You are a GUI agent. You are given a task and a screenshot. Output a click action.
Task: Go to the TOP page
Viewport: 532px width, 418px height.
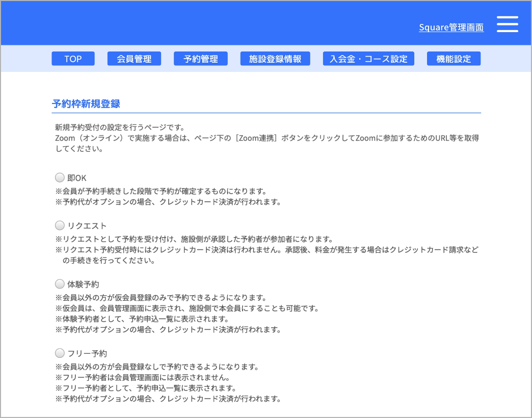[73, 59]
